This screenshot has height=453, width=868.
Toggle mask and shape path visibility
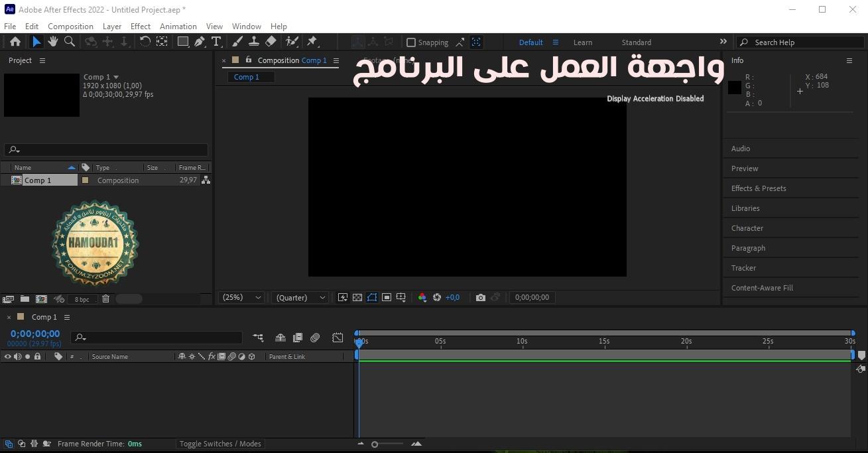click(x=372, y=297)
